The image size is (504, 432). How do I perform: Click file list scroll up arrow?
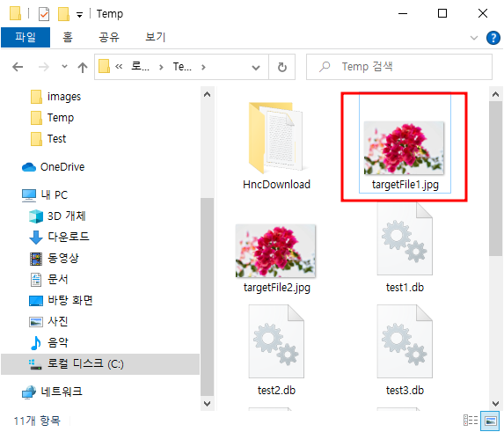click(x=495, y=94)
